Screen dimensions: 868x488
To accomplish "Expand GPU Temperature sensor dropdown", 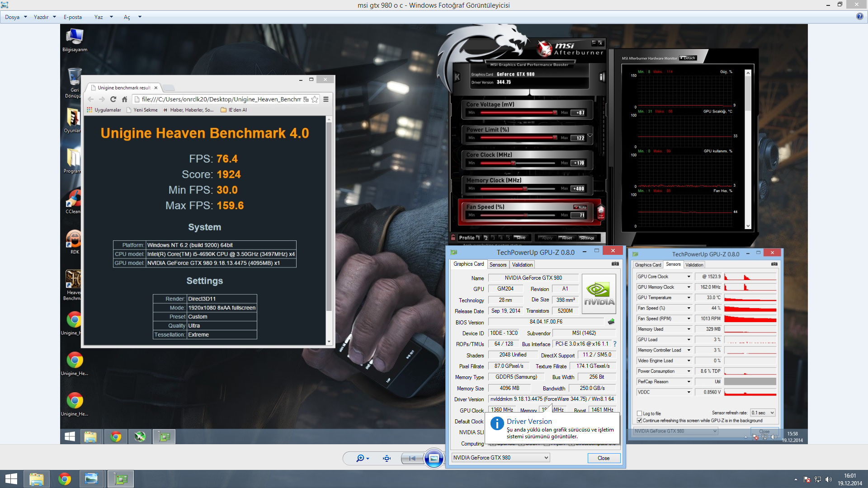I will [689, 298].
